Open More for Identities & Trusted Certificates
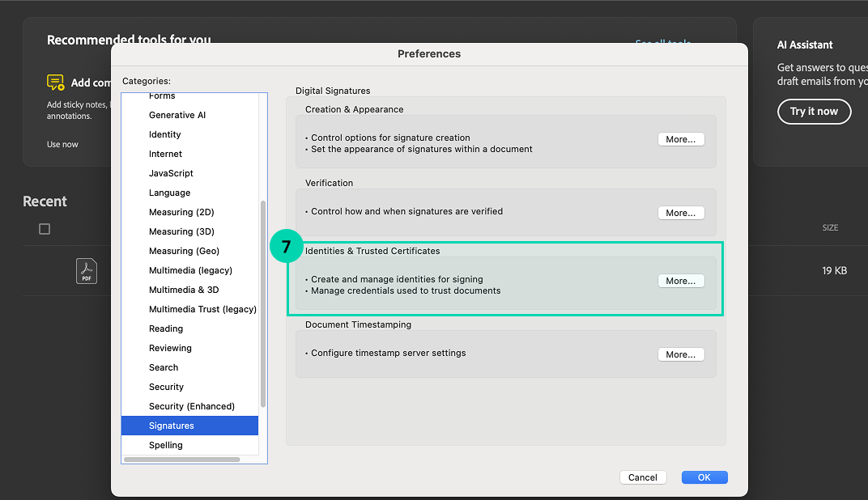868x500 pixels. (x=680, y=281)
